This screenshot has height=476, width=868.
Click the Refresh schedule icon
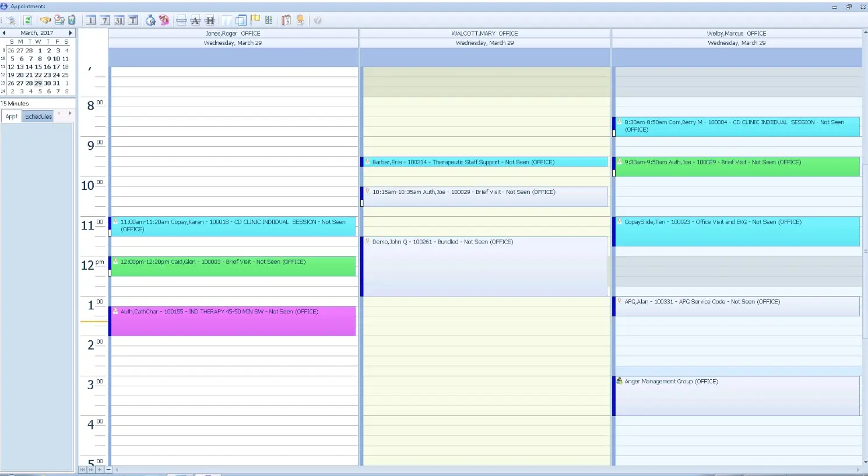pos(27,20)
